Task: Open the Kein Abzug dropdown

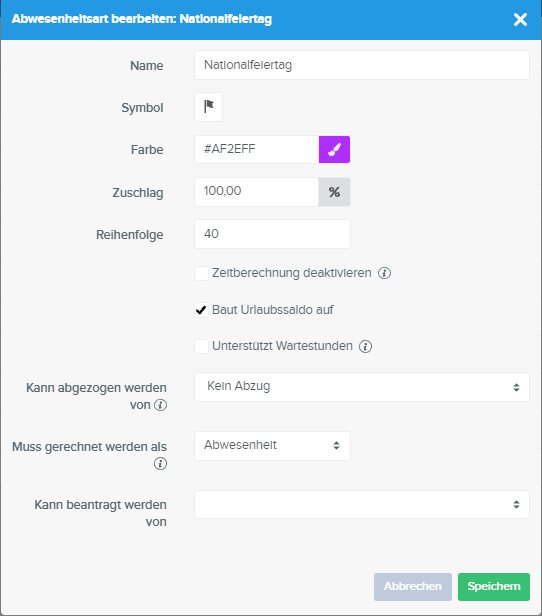Action: (362, 387)
